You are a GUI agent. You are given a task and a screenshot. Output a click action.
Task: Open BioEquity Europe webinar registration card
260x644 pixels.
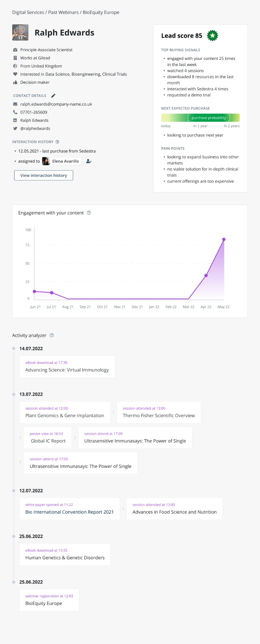[x=49, y=600]
